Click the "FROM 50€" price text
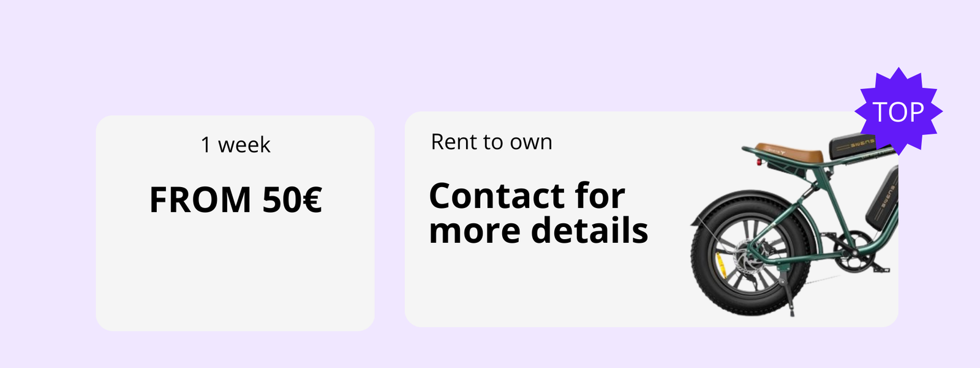The height and width of the screenshot is (368, 980). click(x=235, y=200)
